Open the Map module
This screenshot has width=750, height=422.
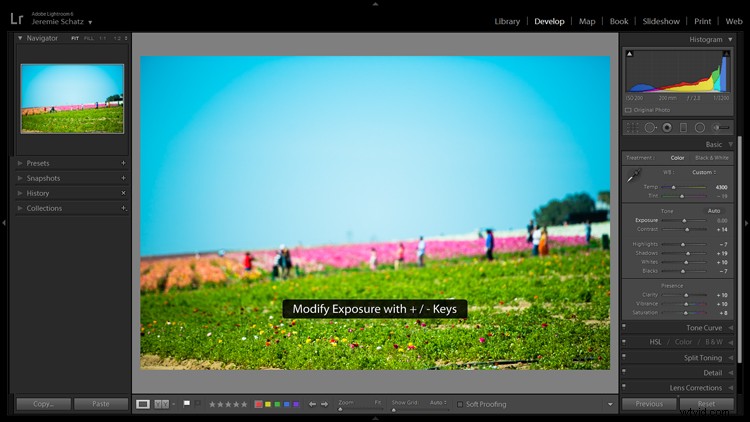click(x=587, y=21)
